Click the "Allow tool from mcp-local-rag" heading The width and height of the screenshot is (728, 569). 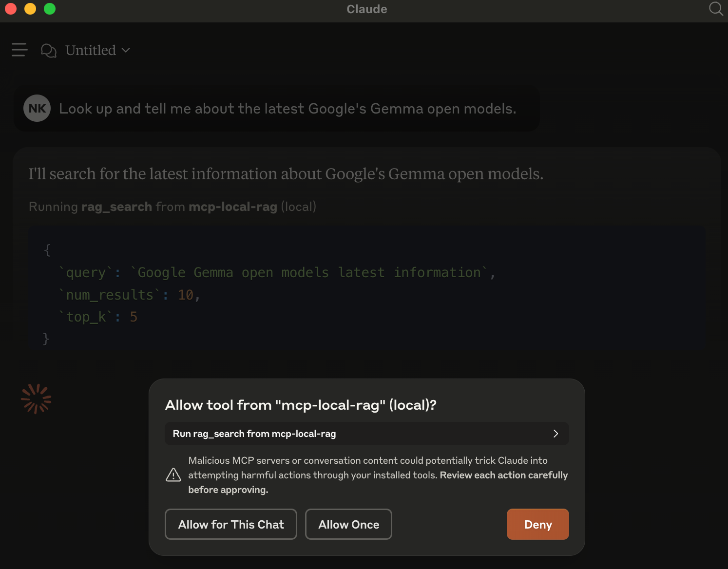pyautogui.click(x=301, y=405)
